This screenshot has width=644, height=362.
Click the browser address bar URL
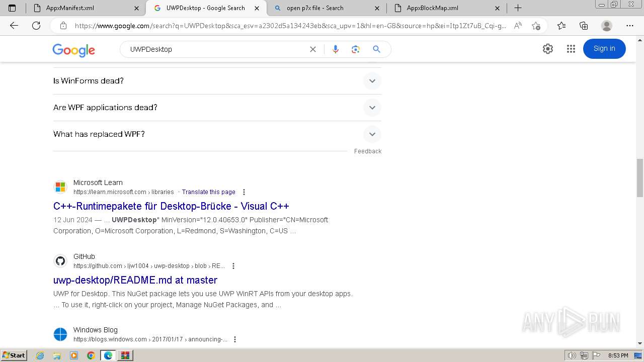[290, 26]
